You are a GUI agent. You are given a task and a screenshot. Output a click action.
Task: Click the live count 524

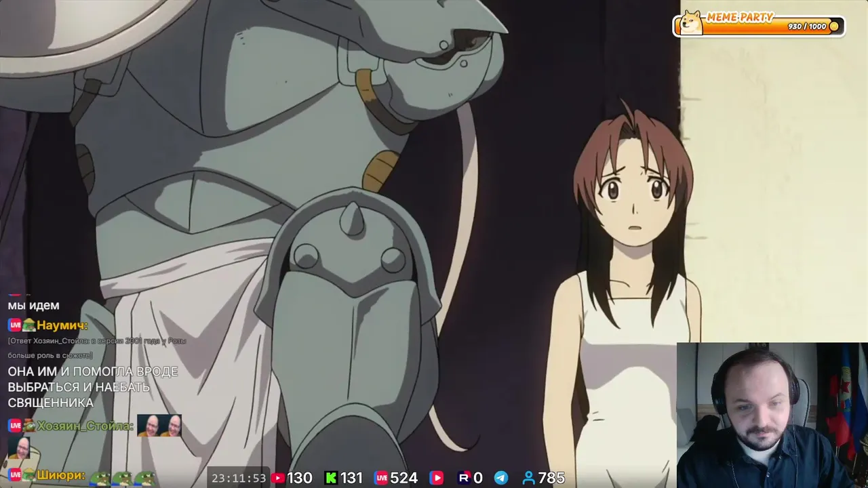tap(404, 478)
